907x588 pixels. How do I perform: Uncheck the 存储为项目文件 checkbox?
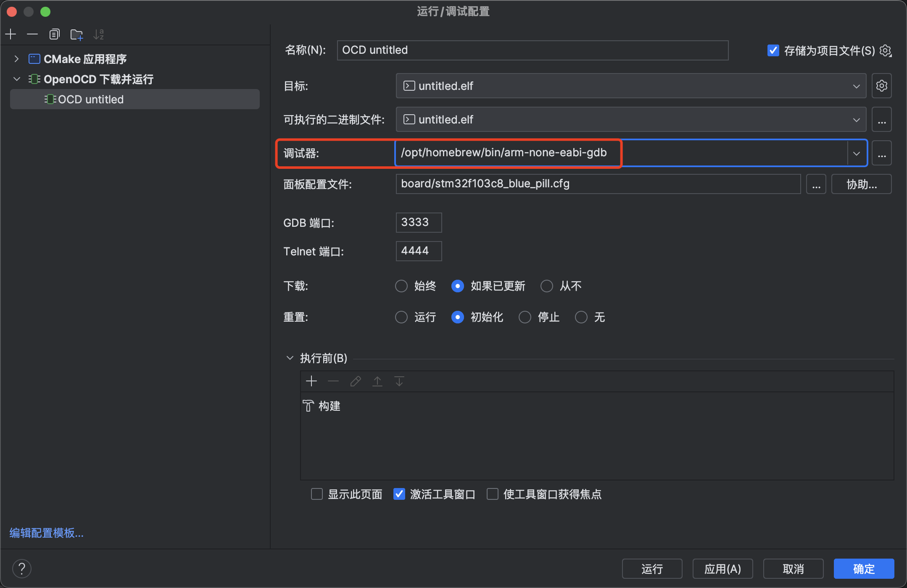(773, 51)
